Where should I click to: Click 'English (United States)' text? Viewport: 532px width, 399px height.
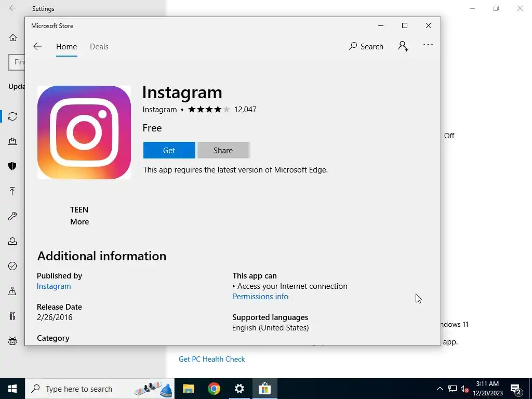tap(270, 328)
